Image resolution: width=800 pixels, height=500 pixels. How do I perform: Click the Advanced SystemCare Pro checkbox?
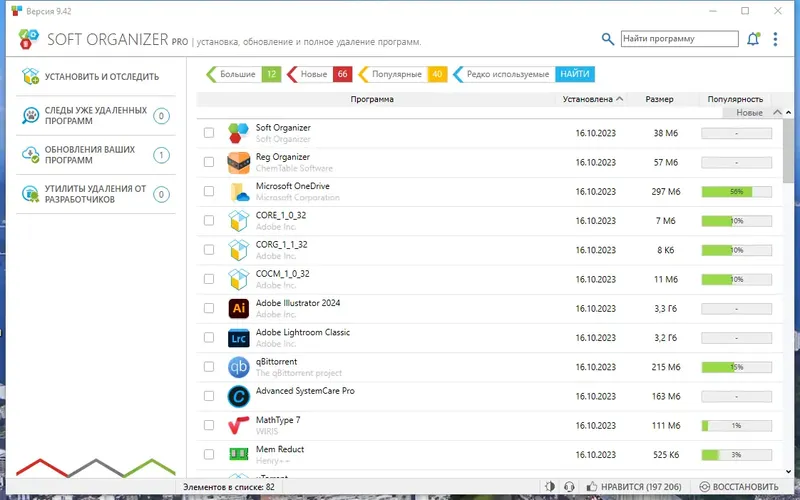tap(209, 395)
